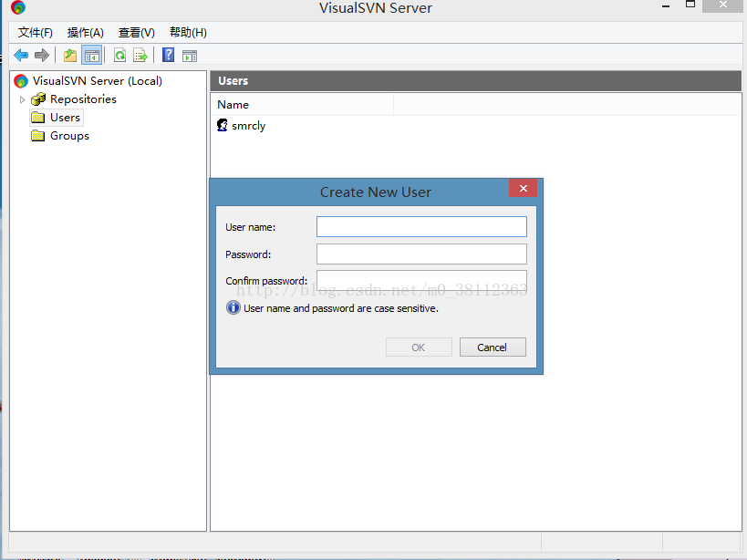Focus the Confirm password input field
Screen dimensions: 747x560
point(421,281)
